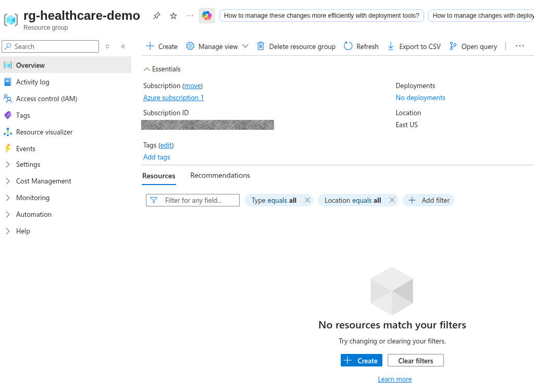Expand the Settings section

pyautogui.click(x=28, y=164)
